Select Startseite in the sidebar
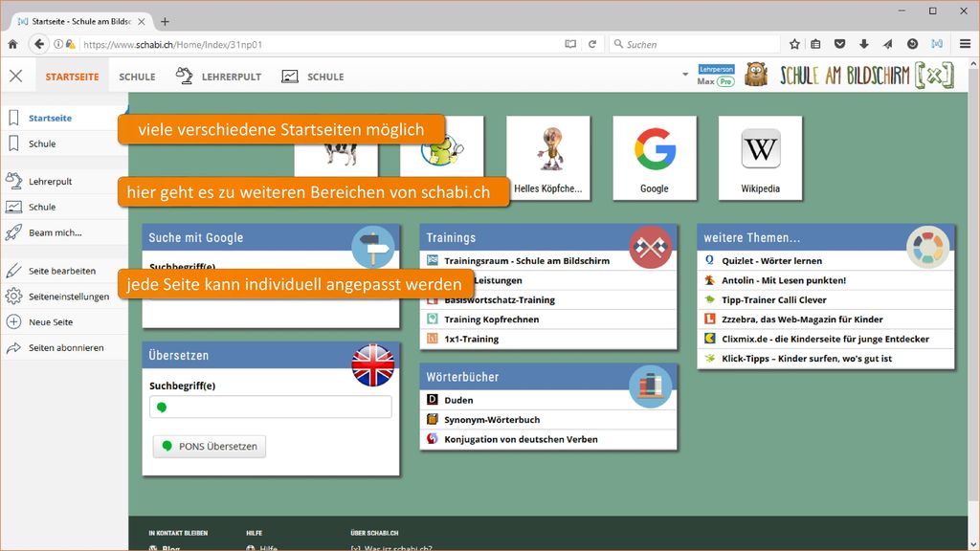The width and height of the screenshot is (980, 551). click(x=50, y=118)
